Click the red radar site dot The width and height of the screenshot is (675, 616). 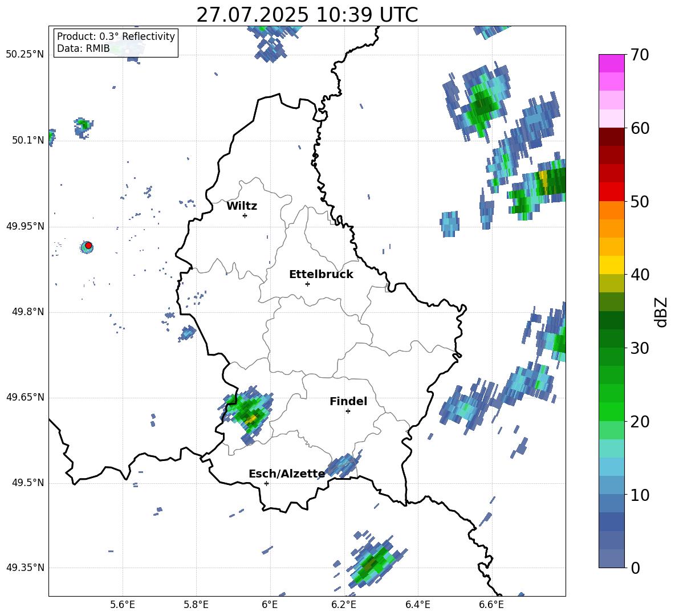click(x=88, y=246)
